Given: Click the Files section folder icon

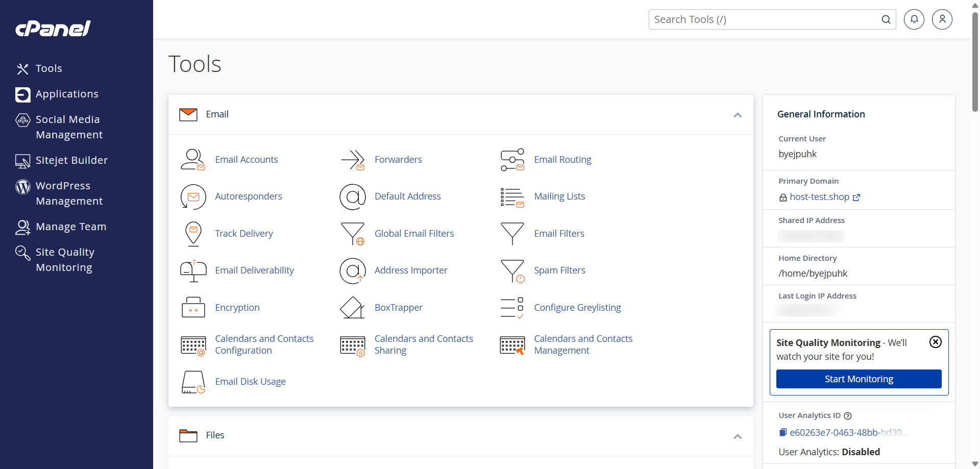Looking at the screenshot, I should point(188,436).
